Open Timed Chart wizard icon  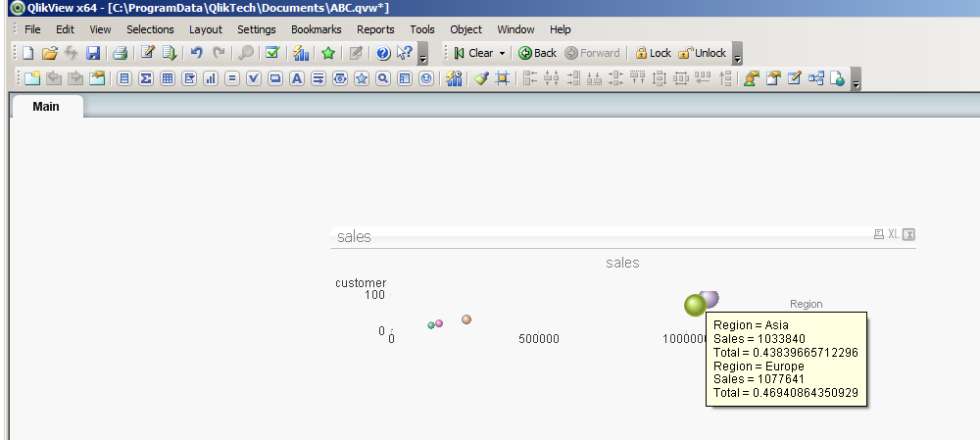455,78
